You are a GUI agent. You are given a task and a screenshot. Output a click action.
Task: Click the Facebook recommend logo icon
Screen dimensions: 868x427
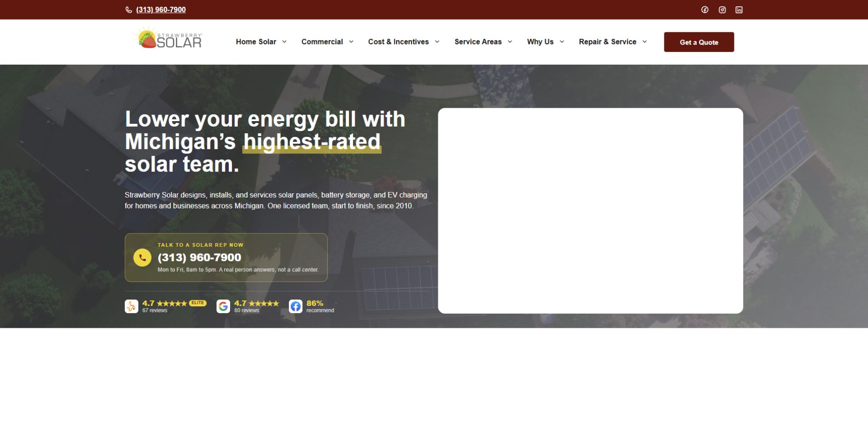295,306
